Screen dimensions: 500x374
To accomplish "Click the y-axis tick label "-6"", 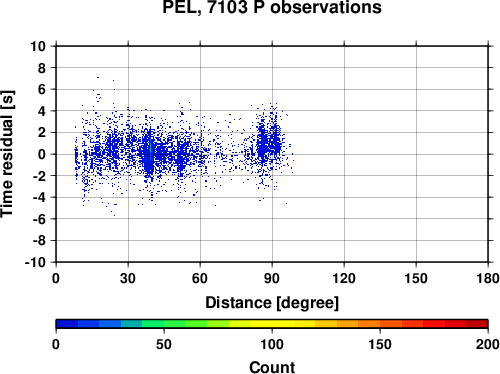I will coord(39,219).
